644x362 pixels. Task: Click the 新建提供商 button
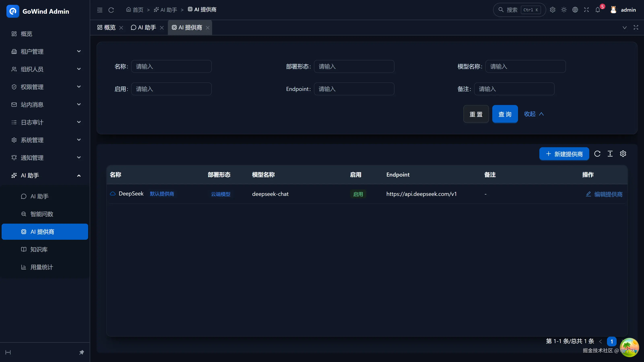tap(564, 154)
